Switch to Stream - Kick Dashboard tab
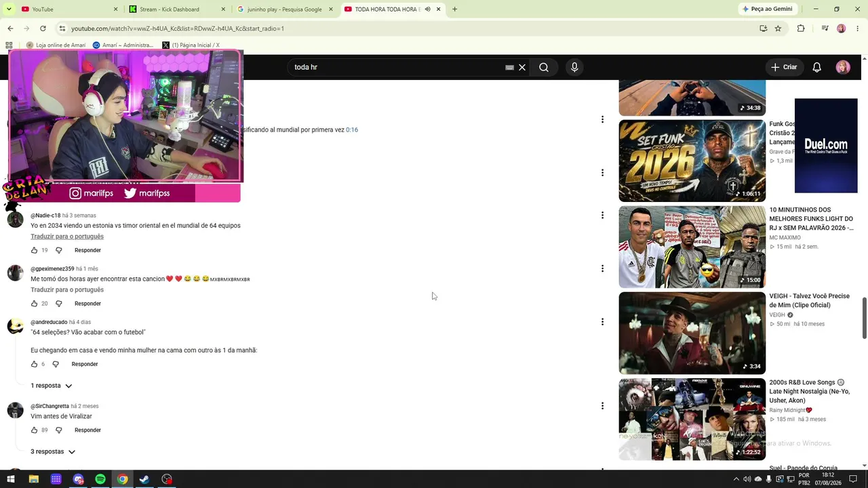The height and width of the screenshot is (488, 868). click(176, 9)
